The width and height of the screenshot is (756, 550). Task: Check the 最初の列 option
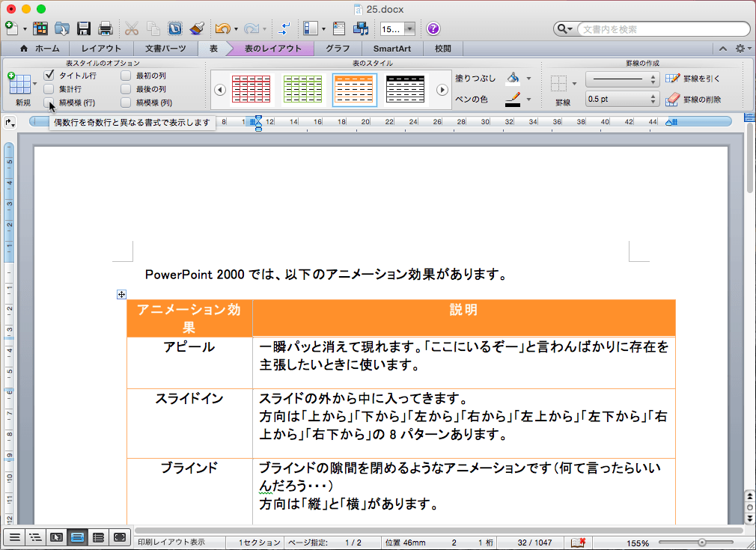126,76
